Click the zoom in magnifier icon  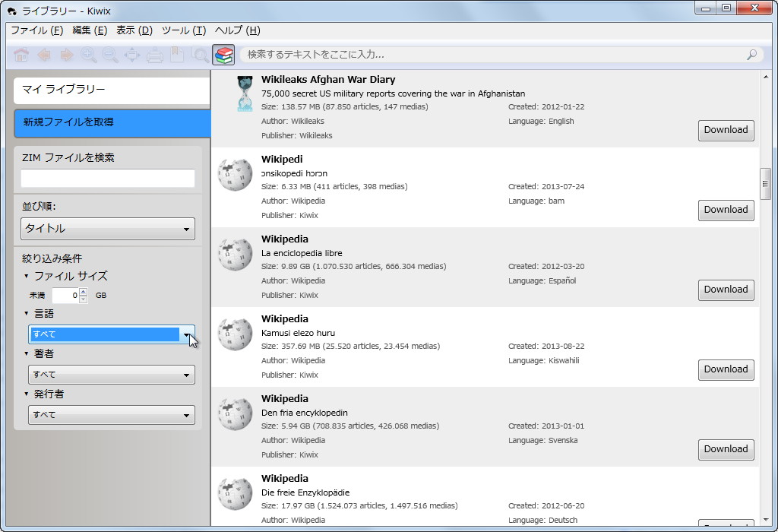[88, 55]
